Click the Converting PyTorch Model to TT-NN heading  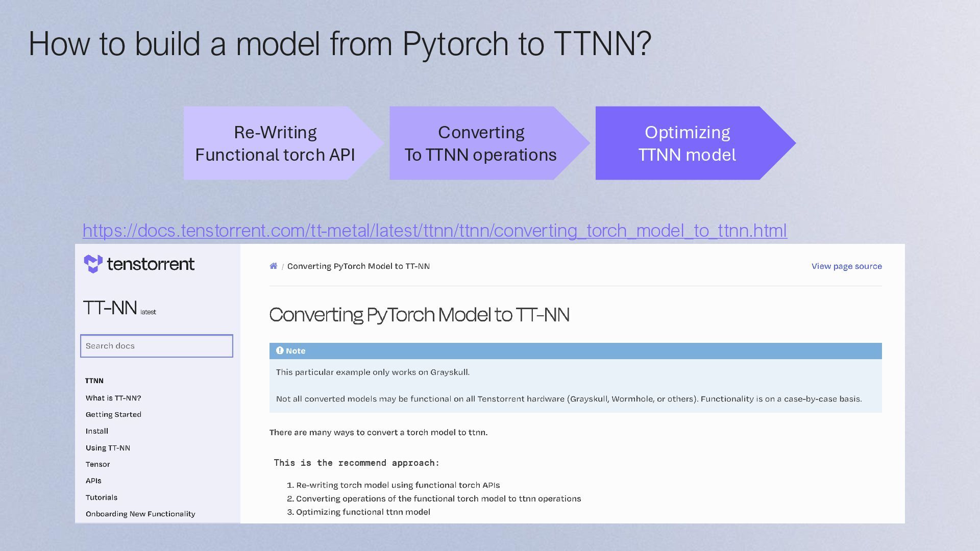coord(419,314)
